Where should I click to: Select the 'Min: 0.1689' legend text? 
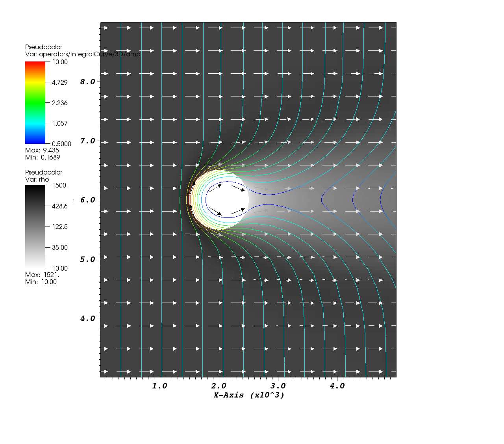pos(43,157)
